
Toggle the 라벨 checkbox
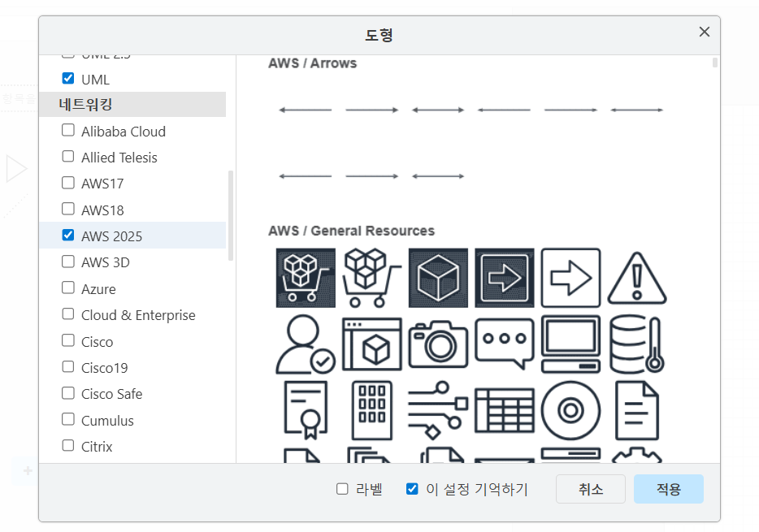(x=342, y=489)
